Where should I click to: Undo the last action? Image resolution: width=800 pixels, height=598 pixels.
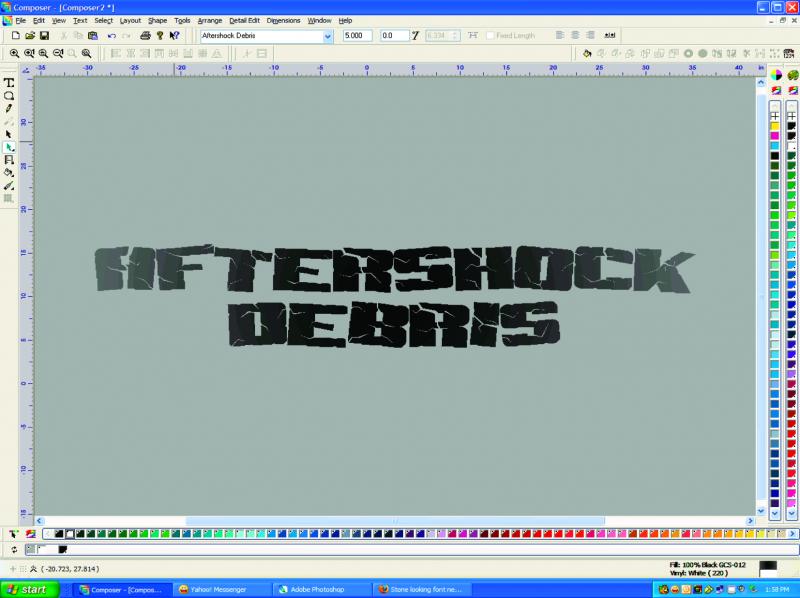tap(112, 36)
